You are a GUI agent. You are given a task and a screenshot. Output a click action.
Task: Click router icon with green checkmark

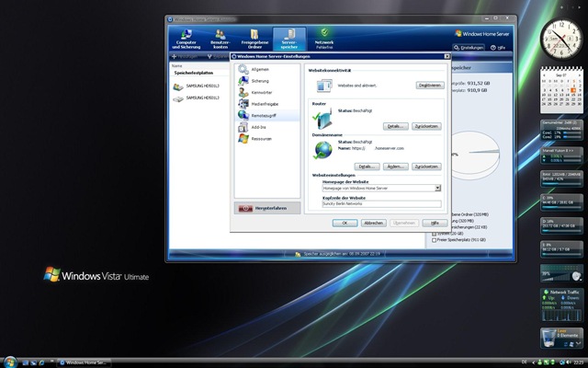point(322,119)
